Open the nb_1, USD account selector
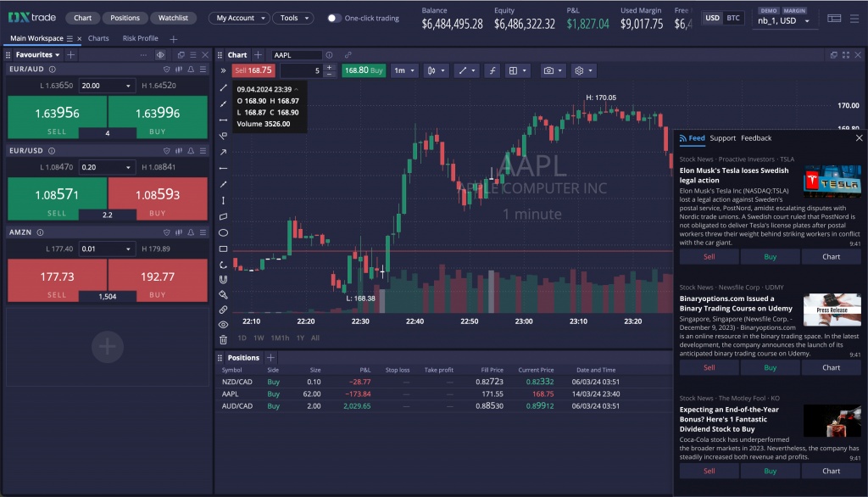 pos(783,20)
